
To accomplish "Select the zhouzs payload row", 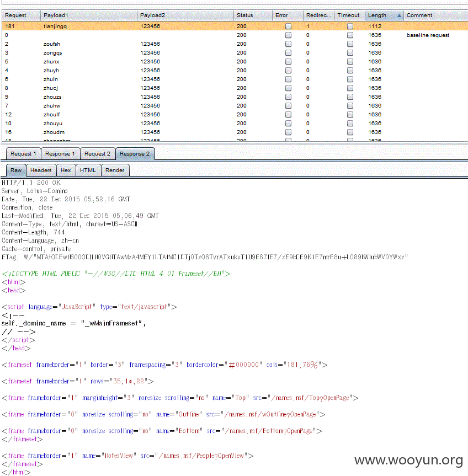I will click(x=235, y=97).
